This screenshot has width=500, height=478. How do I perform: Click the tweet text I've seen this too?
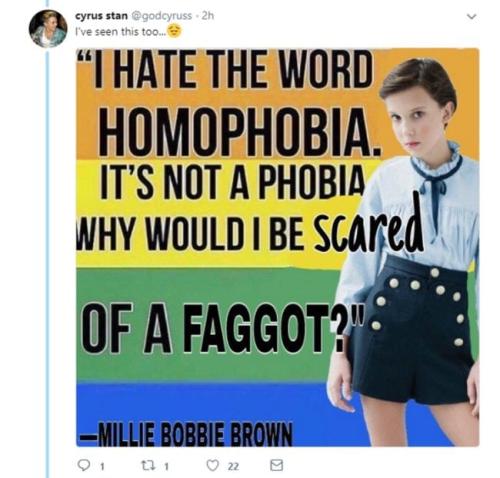(120, 32)
